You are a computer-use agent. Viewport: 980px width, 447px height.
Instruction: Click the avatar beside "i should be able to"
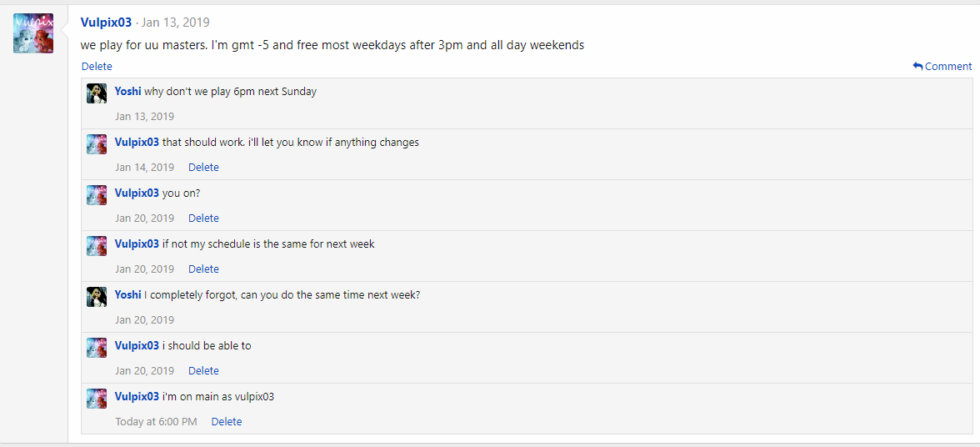[97, 348]
